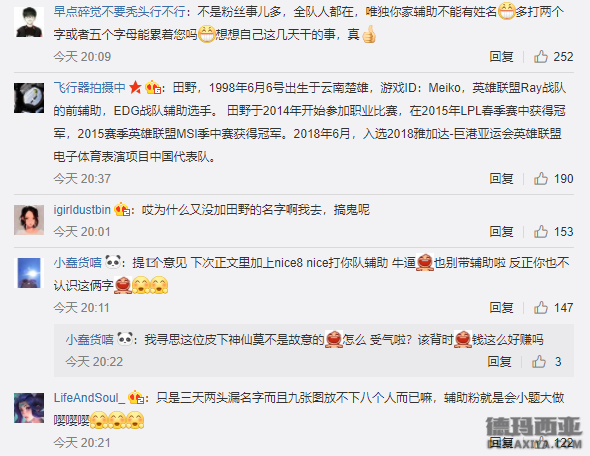Reply to the nested 20:22 comment
This screenshot has height=456, width=590.
coord(499,362)
